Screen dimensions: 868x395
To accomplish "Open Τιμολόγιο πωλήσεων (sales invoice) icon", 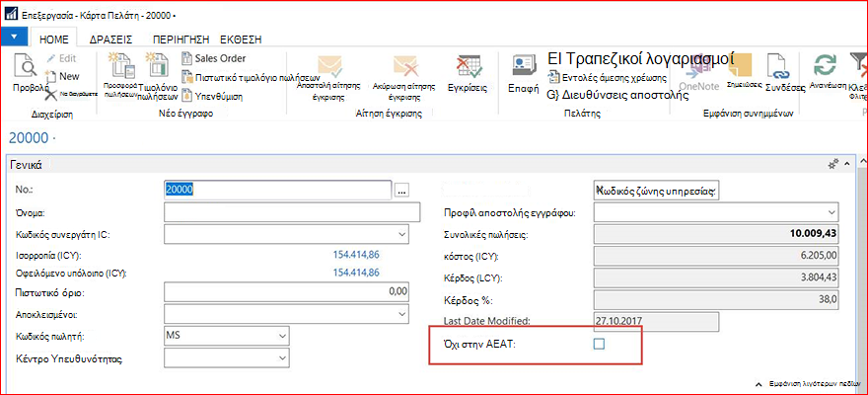I will [156, 65].
